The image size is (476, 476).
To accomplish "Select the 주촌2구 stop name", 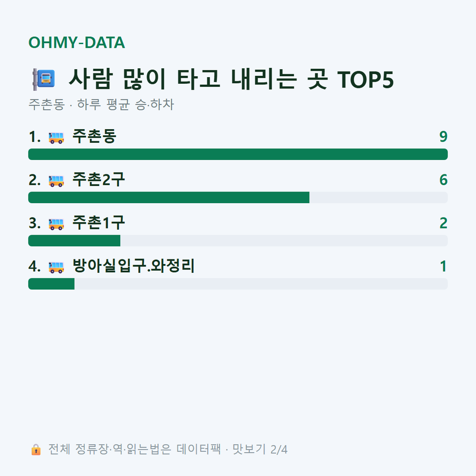I will [99, 179].
